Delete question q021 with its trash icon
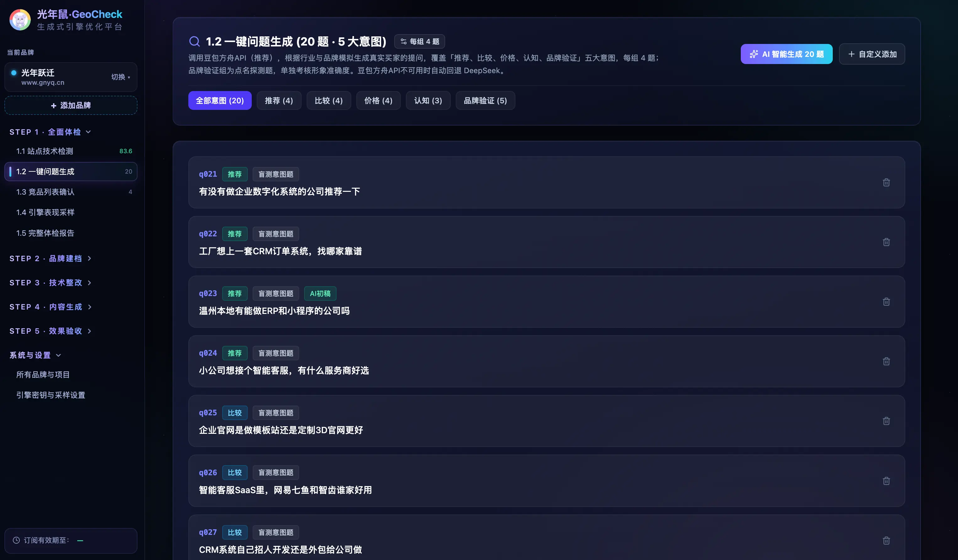The width and height of the screenshot is (958, 560). point(886,182)
